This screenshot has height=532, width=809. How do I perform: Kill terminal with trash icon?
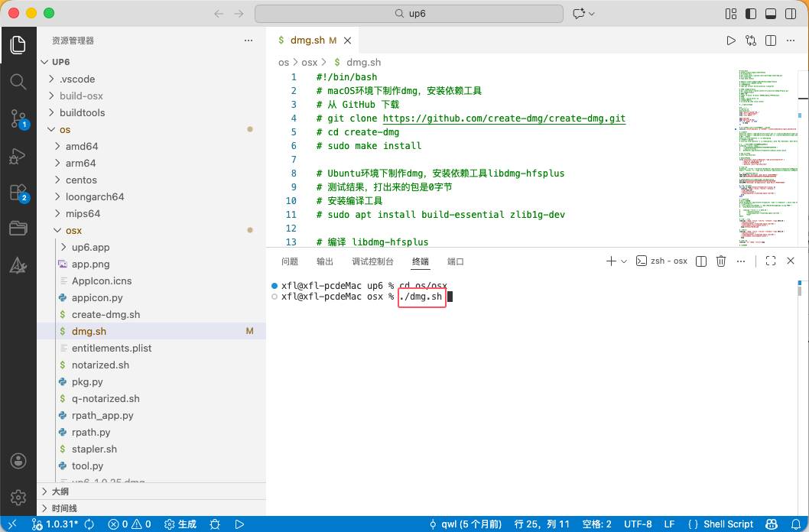click(x=720, y=261)
